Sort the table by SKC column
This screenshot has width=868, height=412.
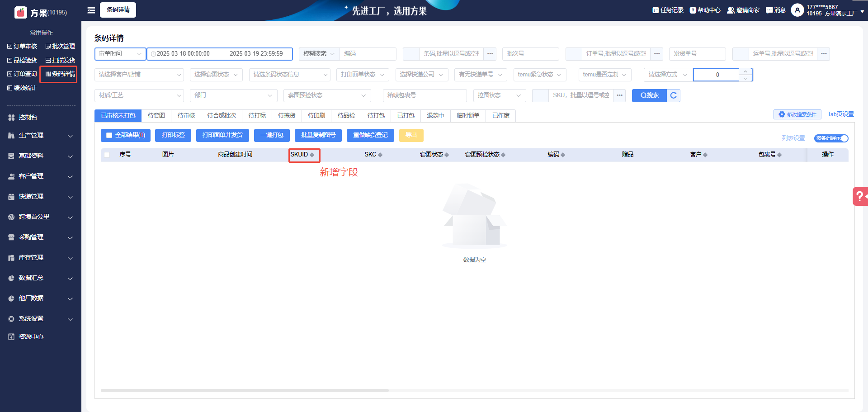pyautogui.click(x=380, y=155)
